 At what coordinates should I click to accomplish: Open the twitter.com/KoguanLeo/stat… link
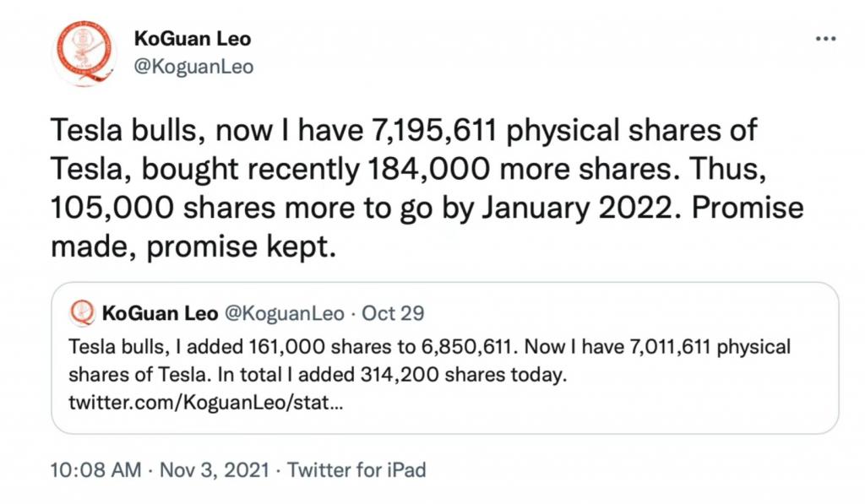click(x=206, y=403)
